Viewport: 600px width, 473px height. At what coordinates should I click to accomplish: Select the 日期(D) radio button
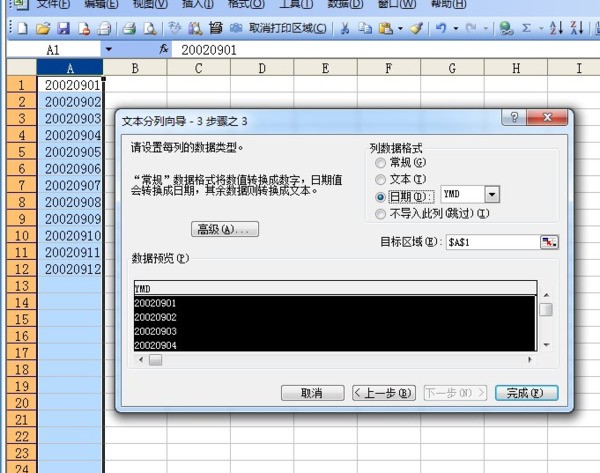[380, 197]
